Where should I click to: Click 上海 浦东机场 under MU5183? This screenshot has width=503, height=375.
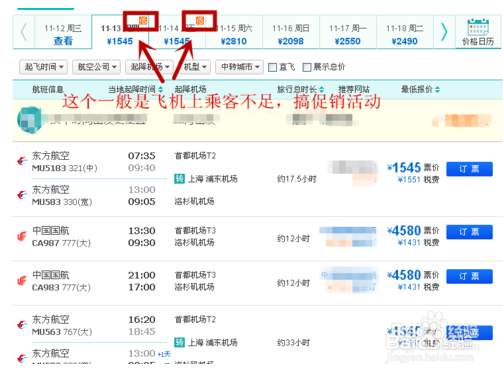[x=213, y=179]
